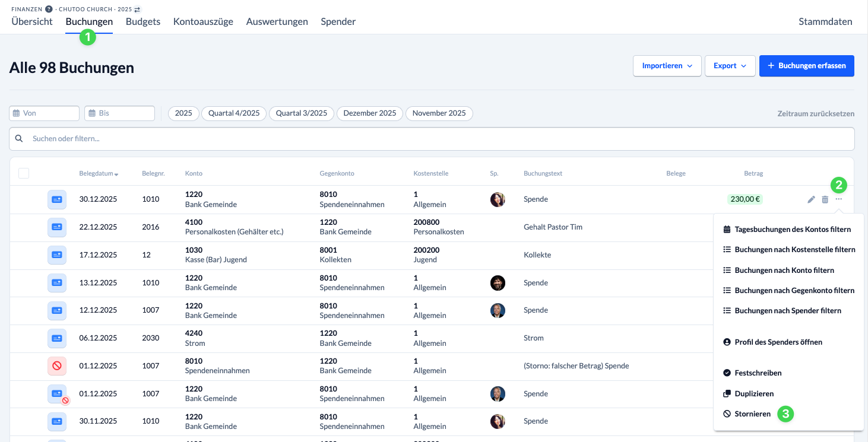The image size is (868, 442).
Task: Click into the Suchen oder filtern search field
Action: 432,138
